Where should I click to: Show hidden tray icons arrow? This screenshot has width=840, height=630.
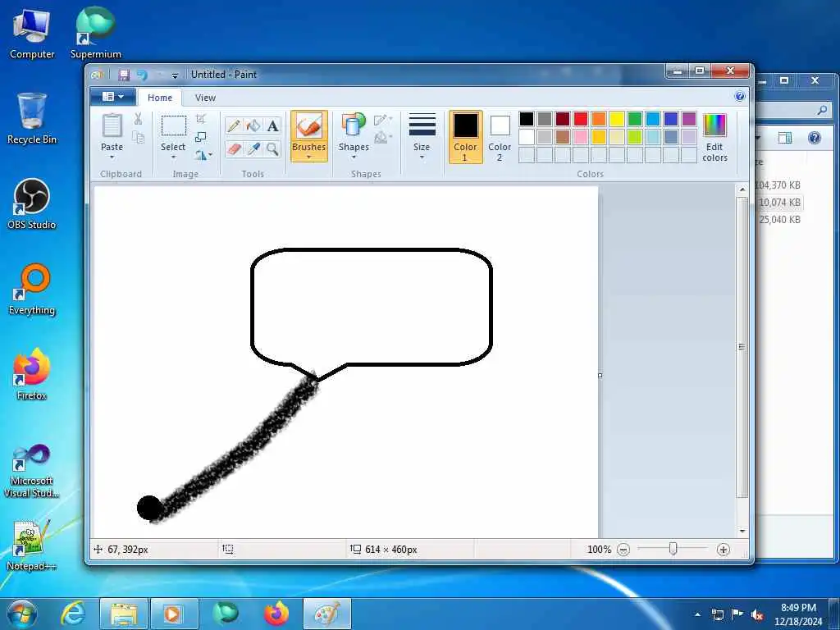697,614
